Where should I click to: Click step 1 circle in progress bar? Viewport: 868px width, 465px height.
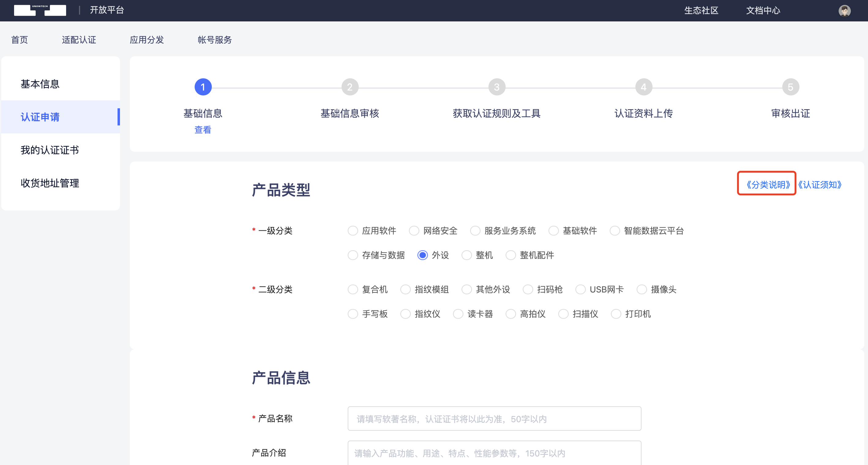pos(203,87)
